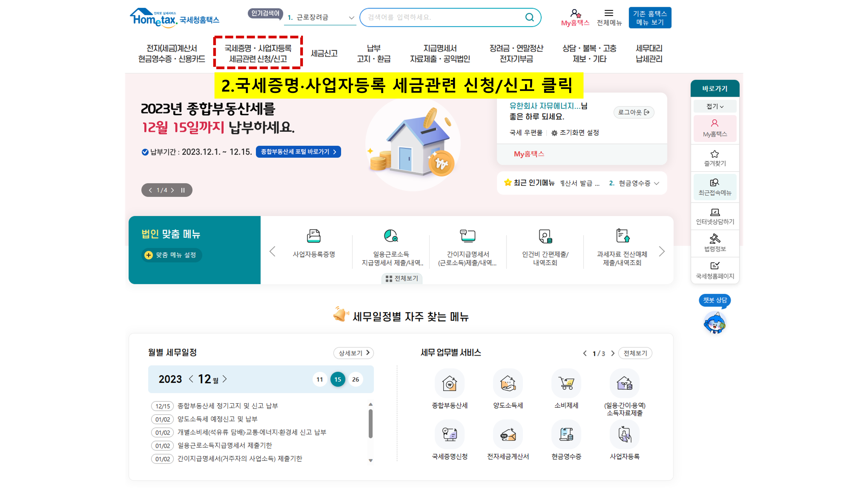Click the 사업자등록증명 icon
This screenshot has height=488, width=868.
click(313, 236)
